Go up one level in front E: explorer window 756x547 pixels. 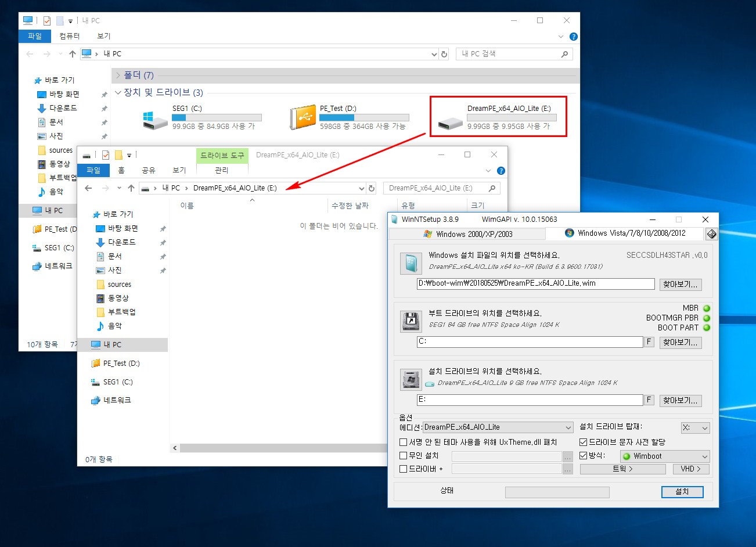click(x=131, y=188)
